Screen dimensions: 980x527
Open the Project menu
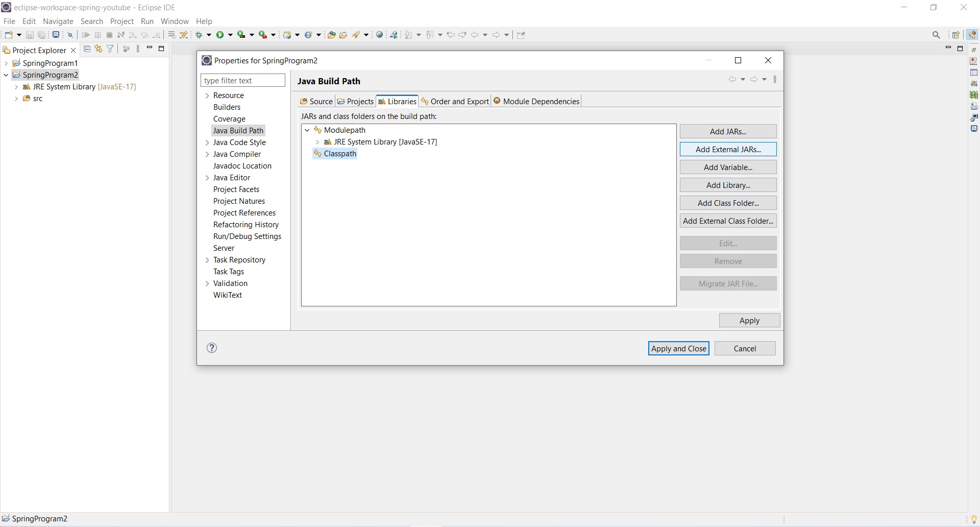(122, 21)
